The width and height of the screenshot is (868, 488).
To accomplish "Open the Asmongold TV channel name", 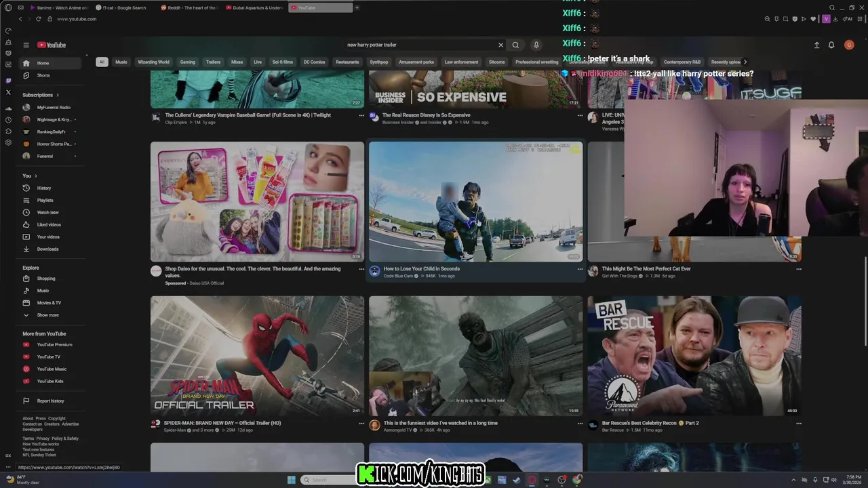I will (398, 430).
